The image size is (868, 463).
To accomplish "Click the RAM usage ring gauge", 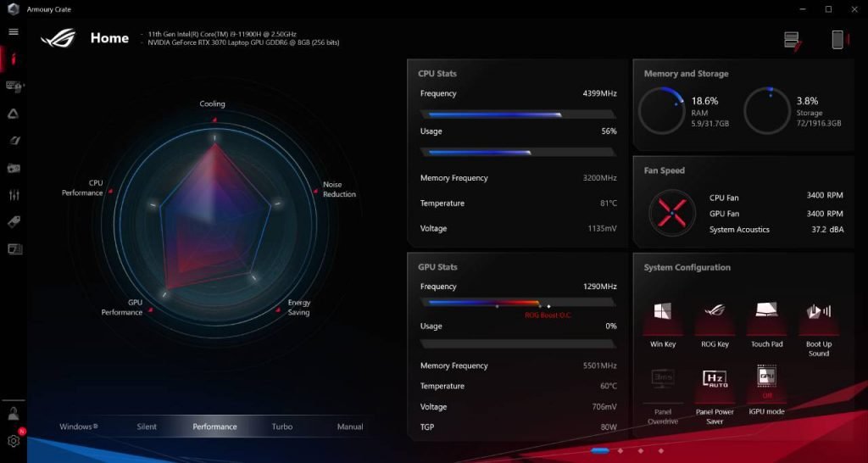I will coord(661,111).
